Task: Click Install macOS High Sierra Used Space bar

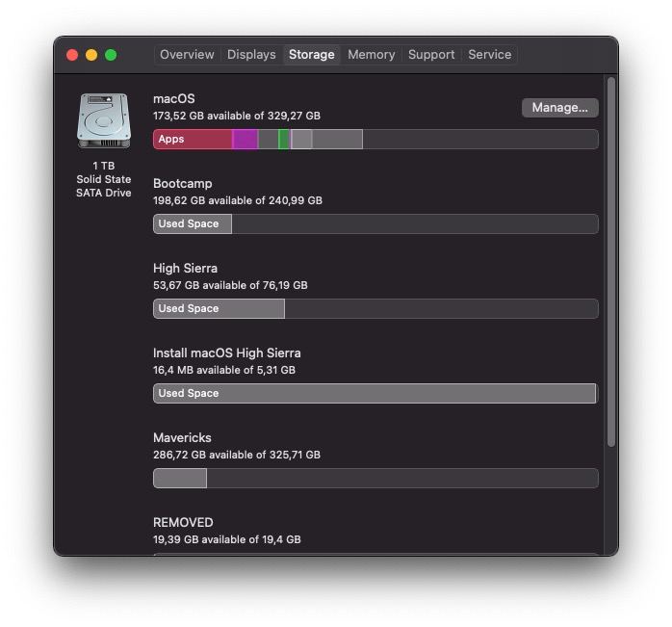Action: point(375,393)
